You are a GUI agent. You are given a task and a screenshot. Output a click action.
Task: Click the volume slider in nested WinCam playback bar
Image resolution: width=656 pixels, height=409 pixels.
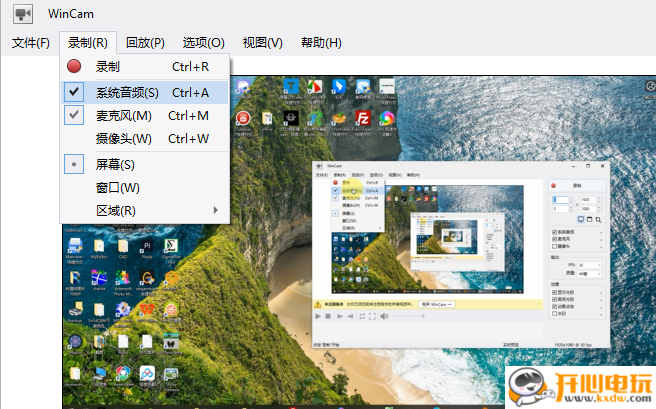408,316
